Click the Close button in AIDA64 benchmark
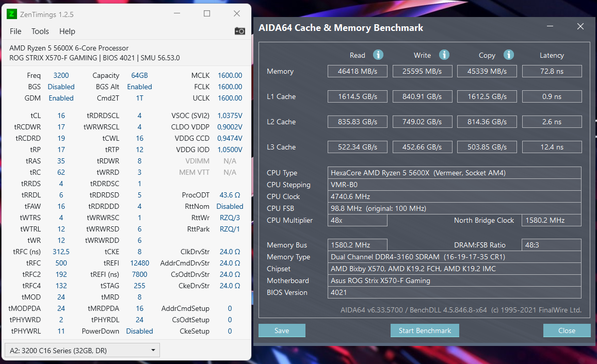Viewport: 597px width, 364px height. click(x=567, y=330)
